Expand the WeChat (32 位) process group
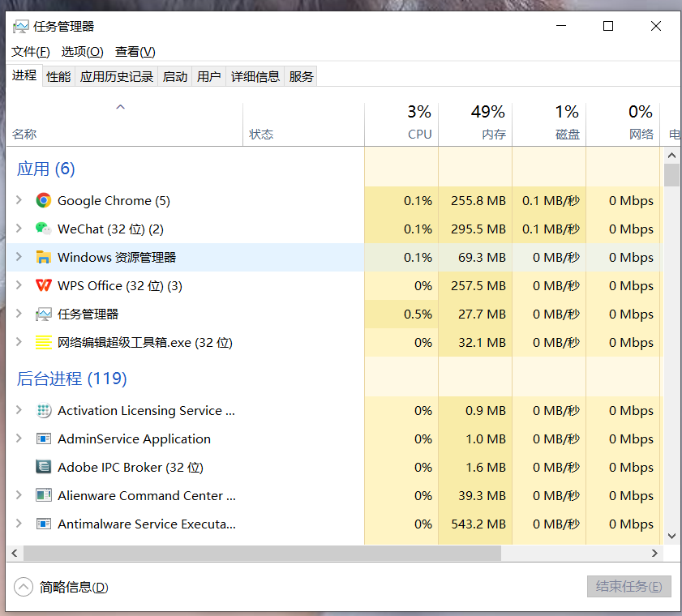Screen dimensions: 682x616 pyautogui.click(x=19, y=229)
